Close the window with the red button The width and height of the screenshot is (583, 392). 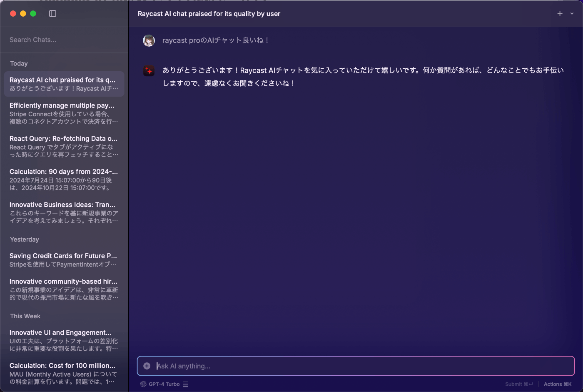pos(13,14)
